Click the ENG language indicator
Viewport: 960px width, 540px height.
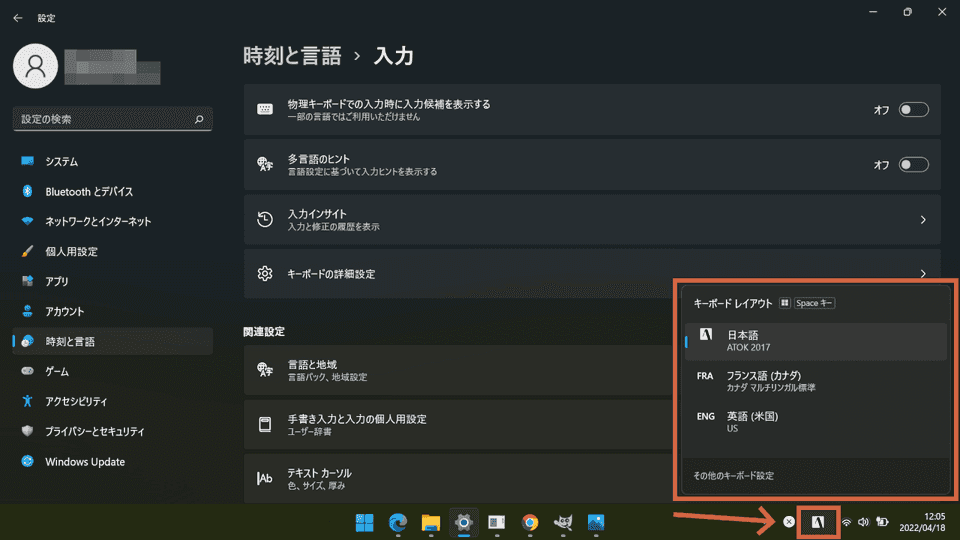(x=705, y=416)
